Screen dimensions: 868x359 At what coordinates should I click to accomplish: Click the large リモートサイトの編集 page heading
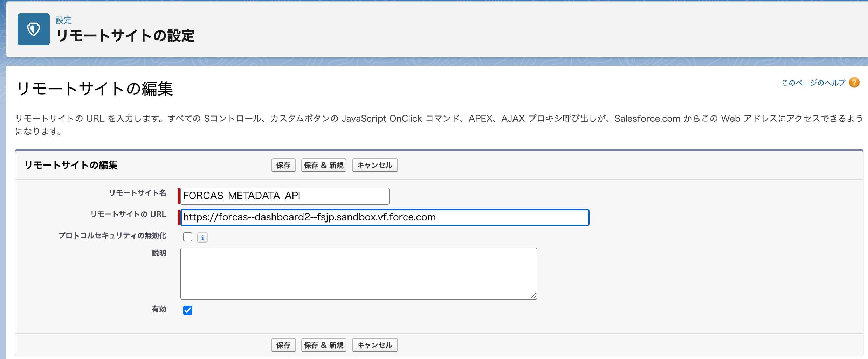pos(95,89)
